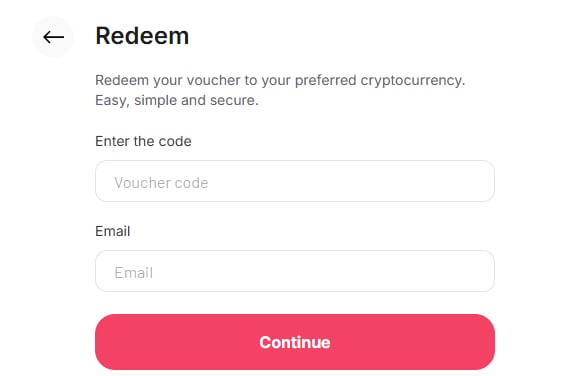
Task: Click the 'Easy, simple and secure' line
Action: click(177, 100)
